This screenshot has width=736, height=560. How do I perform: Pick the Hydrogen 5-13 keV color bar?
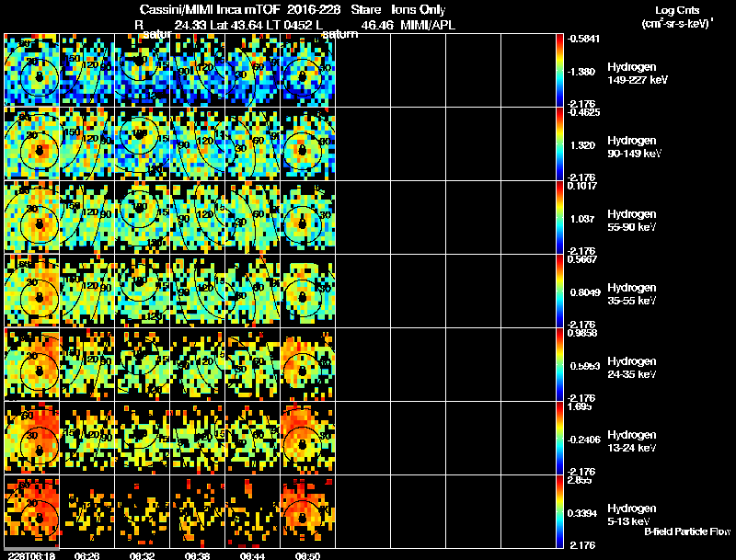pos(559,511)
